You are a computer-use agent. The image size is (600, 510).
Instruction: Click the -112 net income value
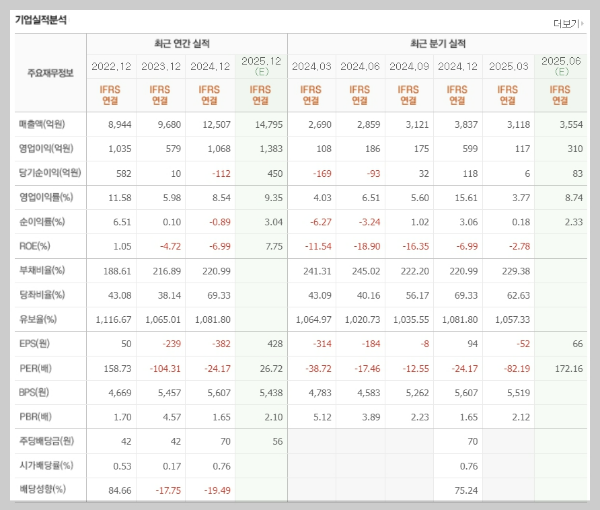[x=222, y=174]
